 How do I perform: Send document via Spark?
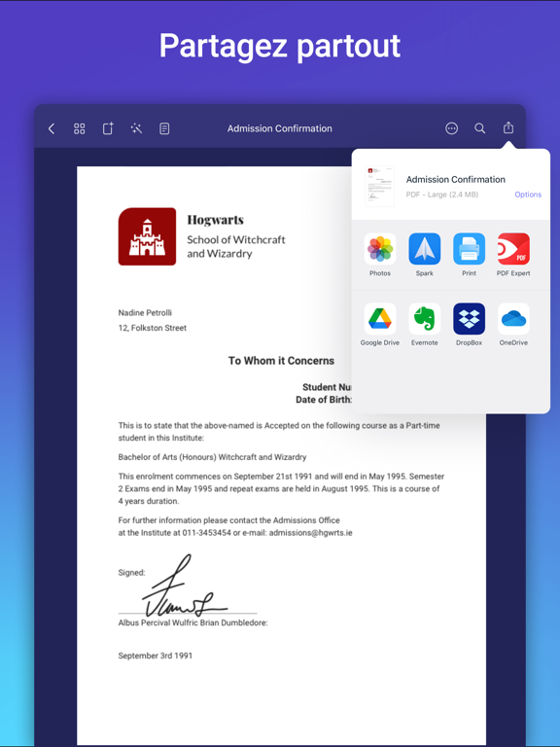424,255
